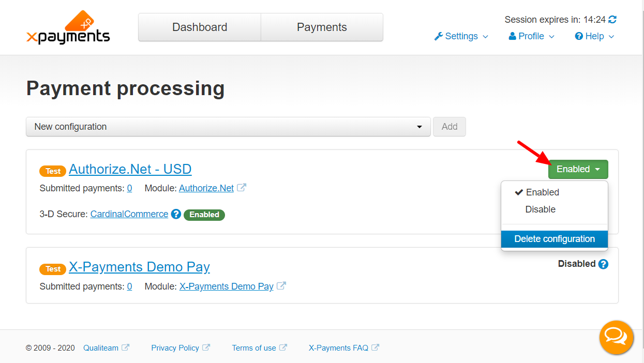
Task: Refresh the session timer icon
Action: click(612, 20)
